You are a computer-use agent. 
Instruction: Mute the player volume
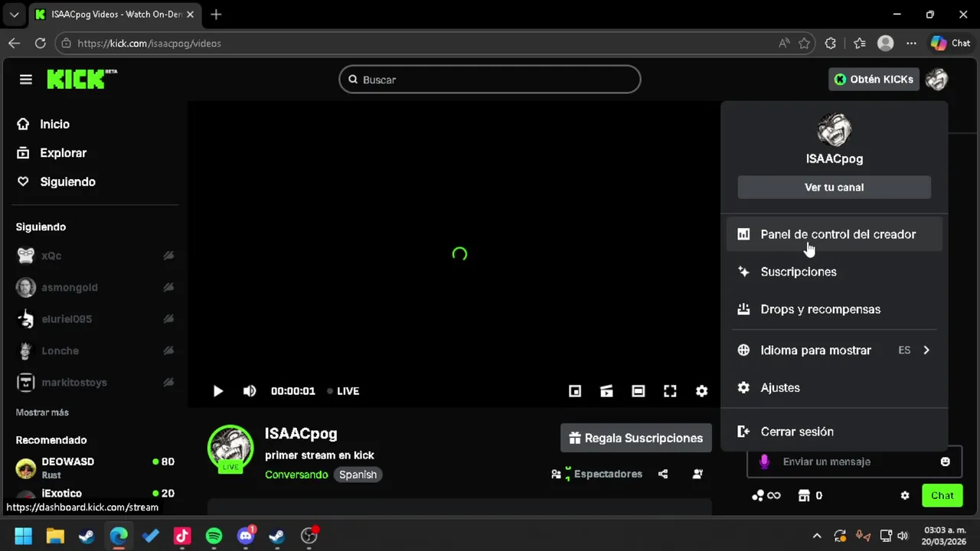click(250, 391)
